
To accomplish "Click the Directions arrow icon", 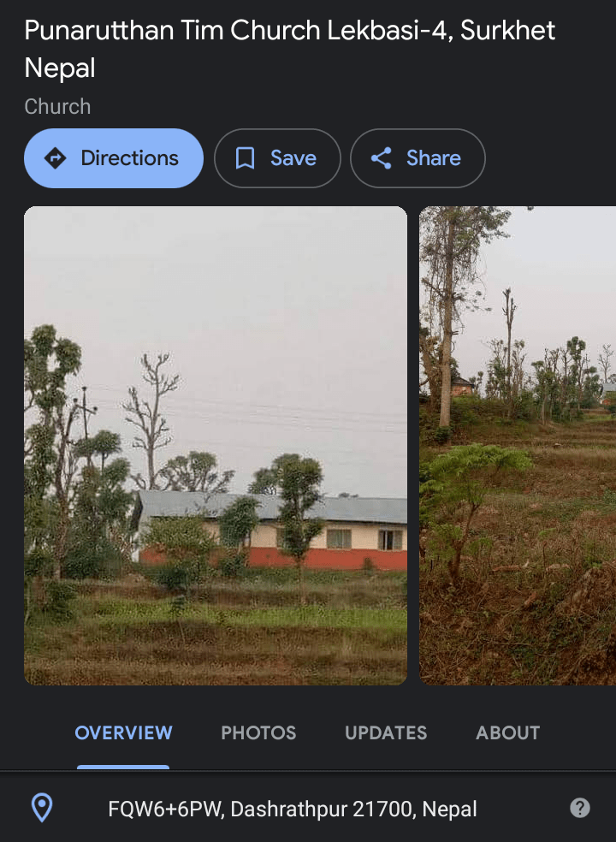I will (x=56, y=158).
